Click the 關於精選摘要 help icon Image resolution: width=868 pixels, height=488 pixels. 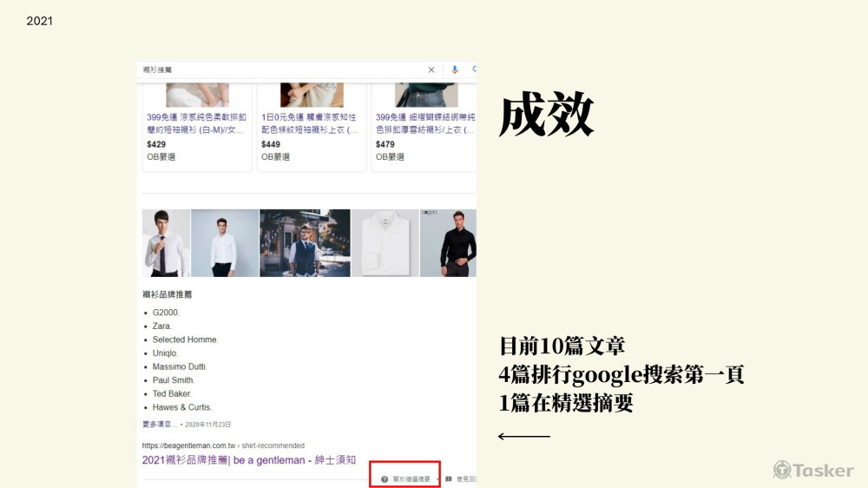pos(385,479)
